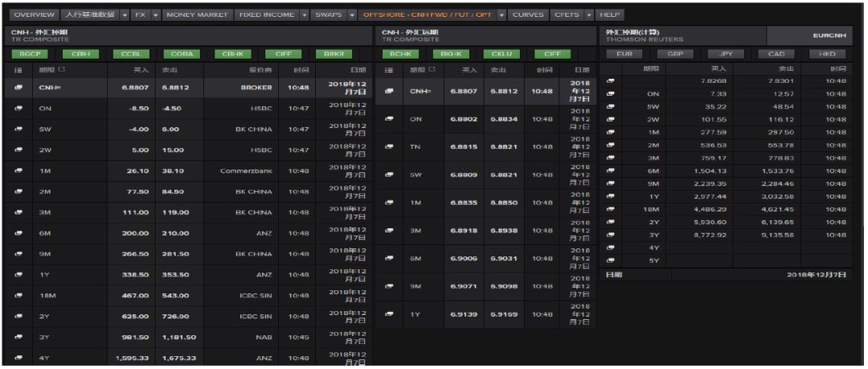Select JPY currency button
Screen dimensions: 868x369
[726, 55]
